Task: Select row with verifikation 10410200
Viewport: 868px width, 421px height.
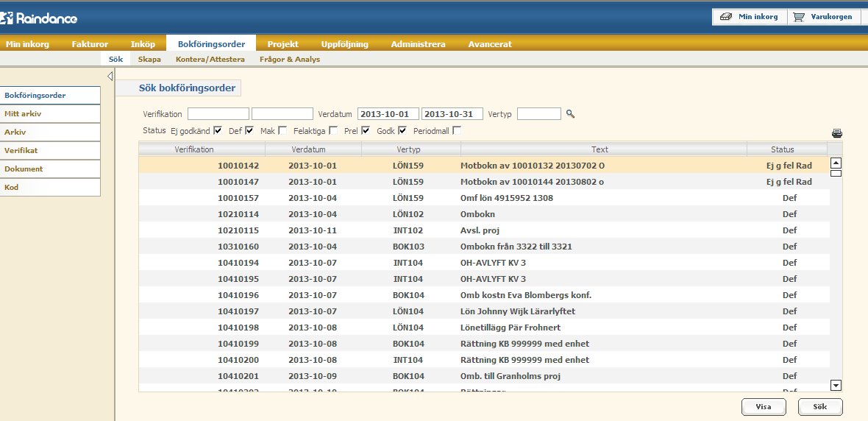Action: pos(484,359)
